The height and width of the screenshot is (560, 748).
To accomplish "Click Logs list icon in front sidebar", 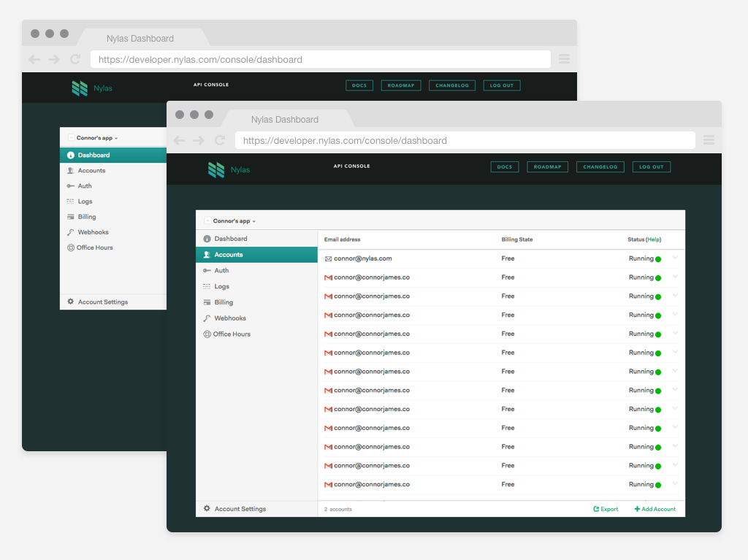I will (207, 286).
